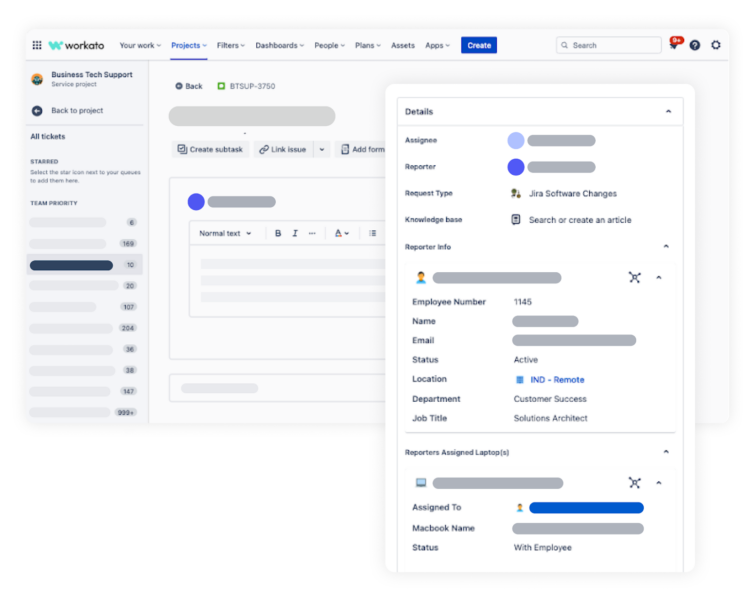
Task: Open the Projects menu
Action: pyautogui.click(x=189, y=45)
